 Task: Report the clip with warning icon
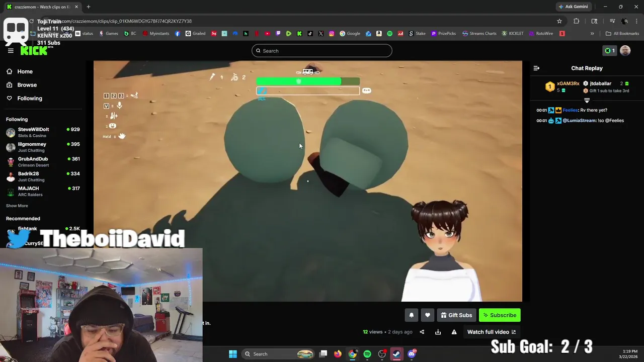point(454,332)
